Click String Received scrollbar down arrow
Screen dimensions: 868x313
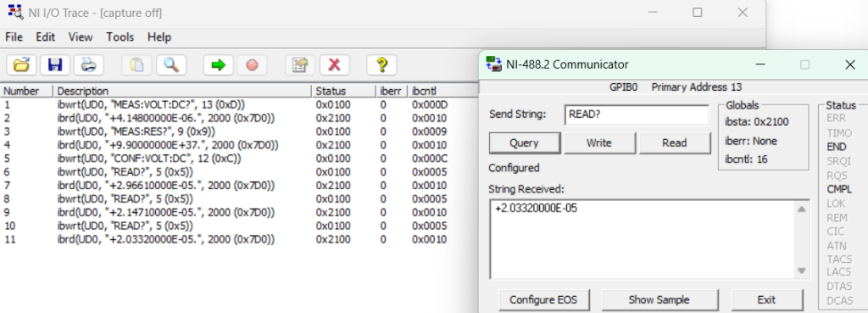[801, 271]
